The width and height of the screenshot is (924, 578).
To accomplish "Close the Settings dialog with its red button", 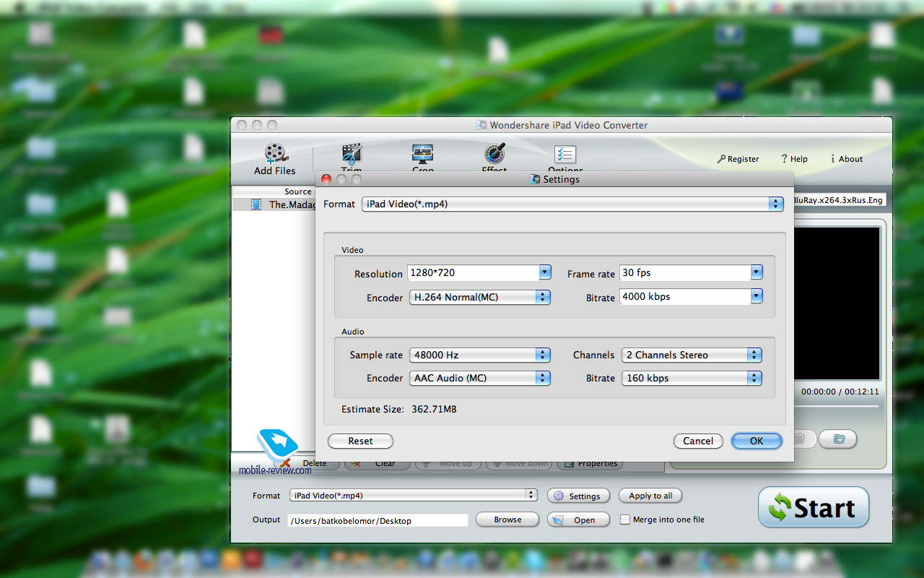I will (326, 179).
